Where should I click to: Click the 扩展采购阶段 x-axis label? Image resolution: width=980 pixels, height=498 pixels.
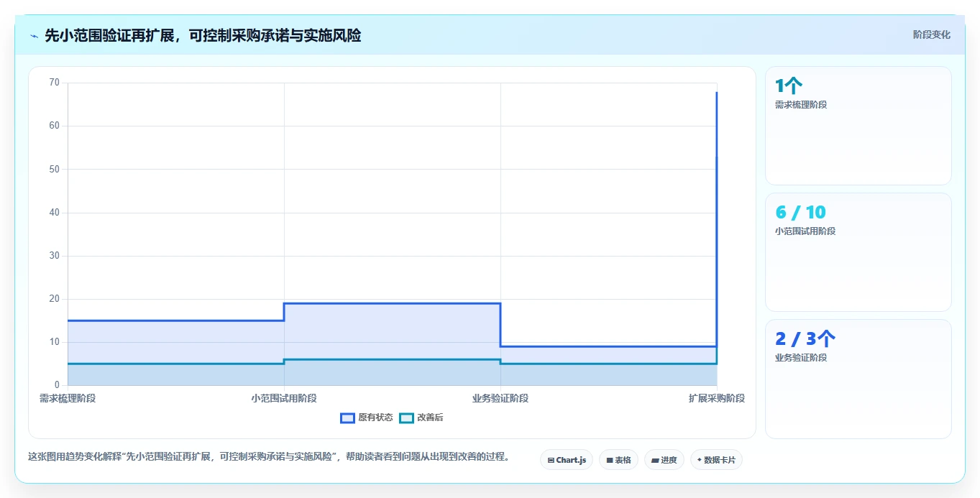(x=716, y=398)
